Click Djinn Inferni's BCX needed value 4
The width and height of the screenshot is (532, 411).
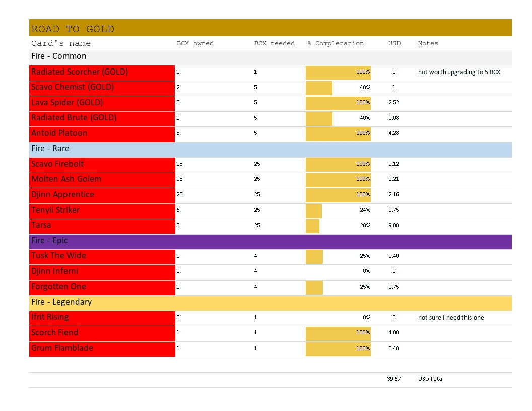coord(255,271)
